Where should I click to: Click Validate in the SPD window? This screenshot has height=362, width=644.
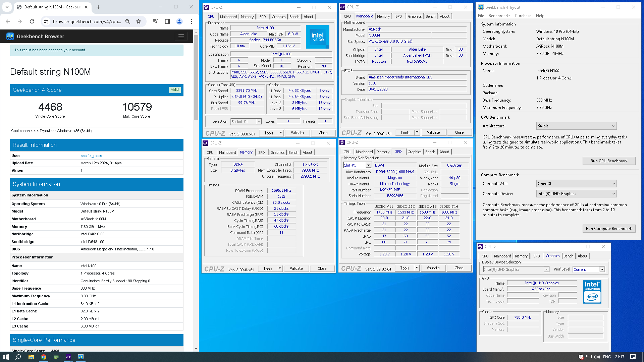pyautogui.click(x=433, y=268)
